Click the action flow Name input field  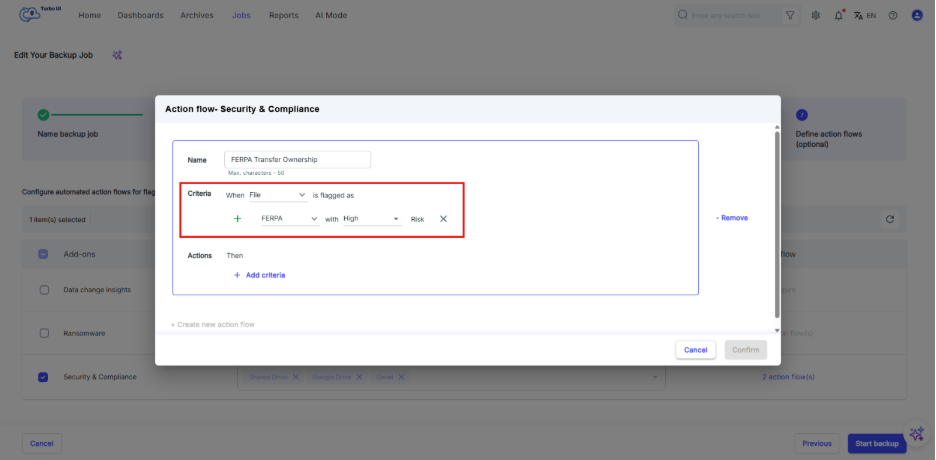click(x=297, y=160)
